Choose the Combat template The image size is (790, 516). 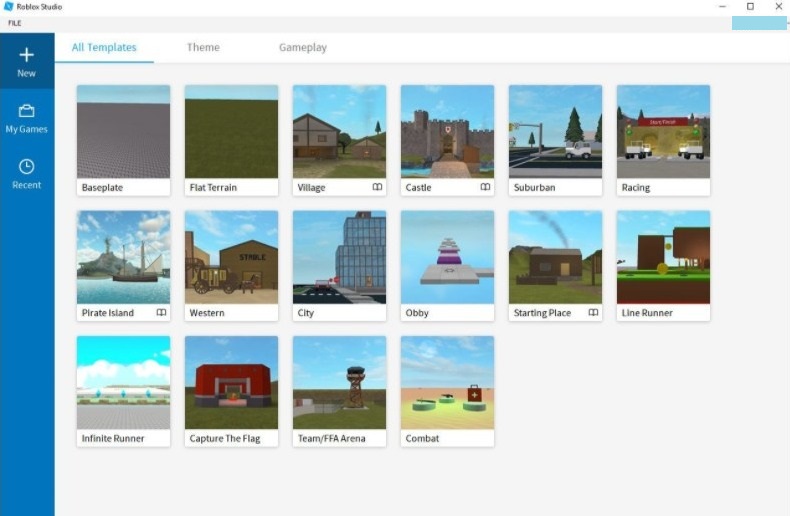coord(447,383)
